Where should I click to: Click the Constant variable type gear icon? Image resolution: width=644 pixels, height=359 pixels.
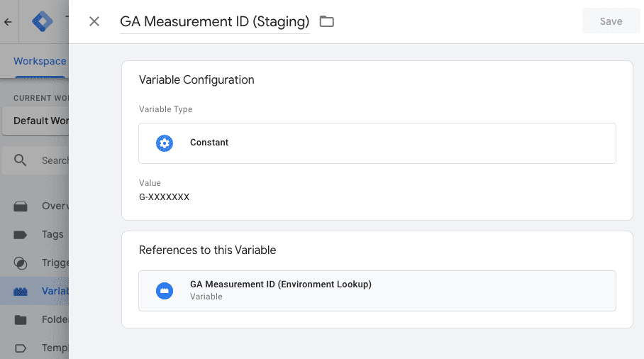click(165, 143)
